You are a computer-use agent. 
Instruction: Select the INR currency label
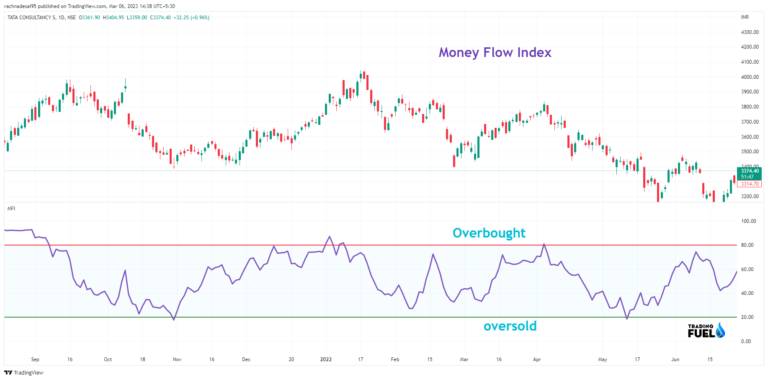[745, 17]
